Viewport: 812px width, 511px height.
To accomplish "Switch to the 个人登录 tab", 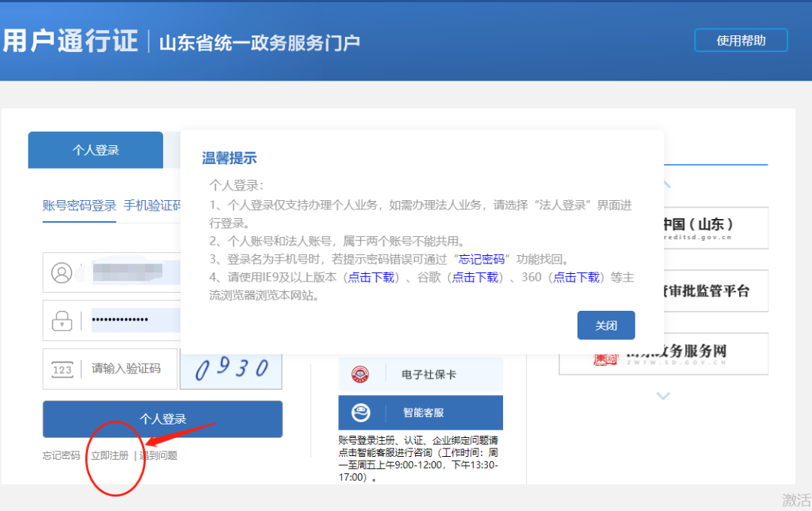I will (95, 150).
